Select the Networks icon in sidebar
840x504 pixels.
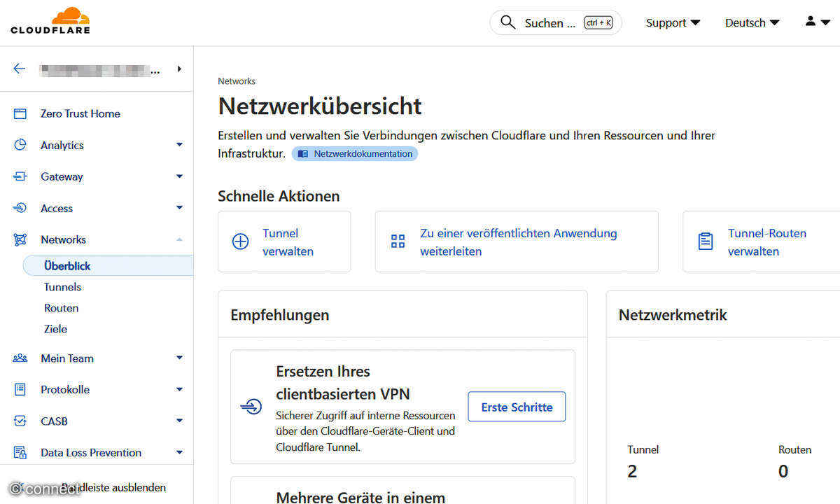tap(19, 239)
